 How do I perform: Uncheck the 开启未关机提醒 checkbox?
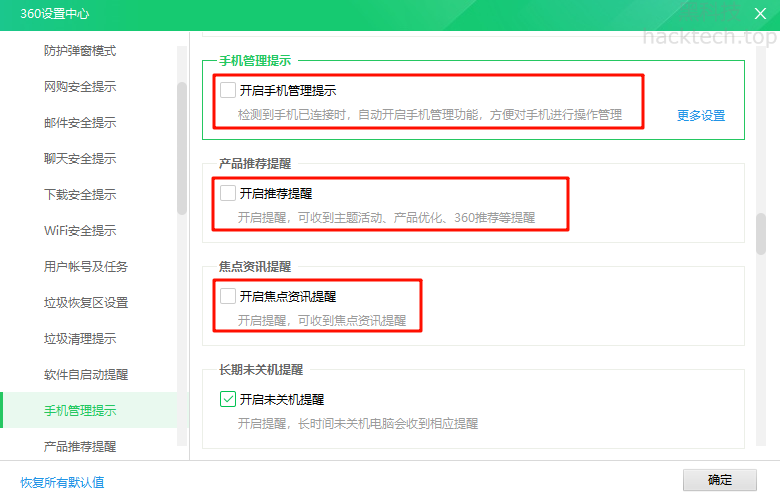coord(228,399)
